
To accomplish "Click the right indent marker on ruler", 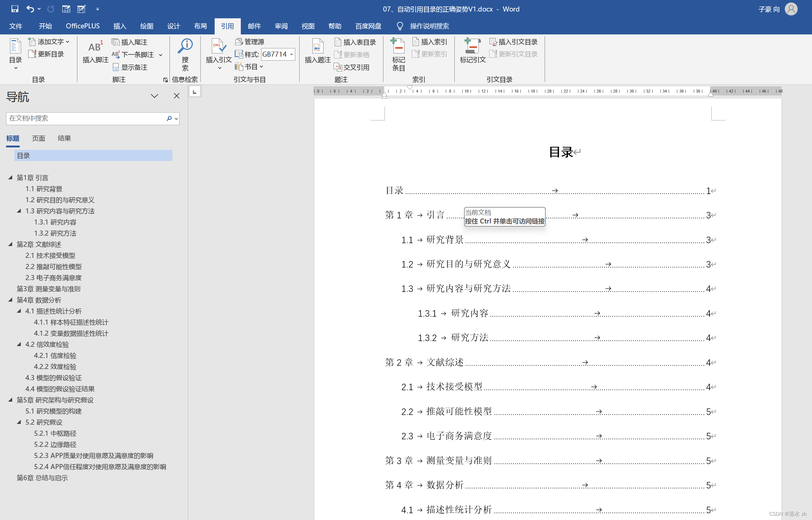I will tap(711, 95).
